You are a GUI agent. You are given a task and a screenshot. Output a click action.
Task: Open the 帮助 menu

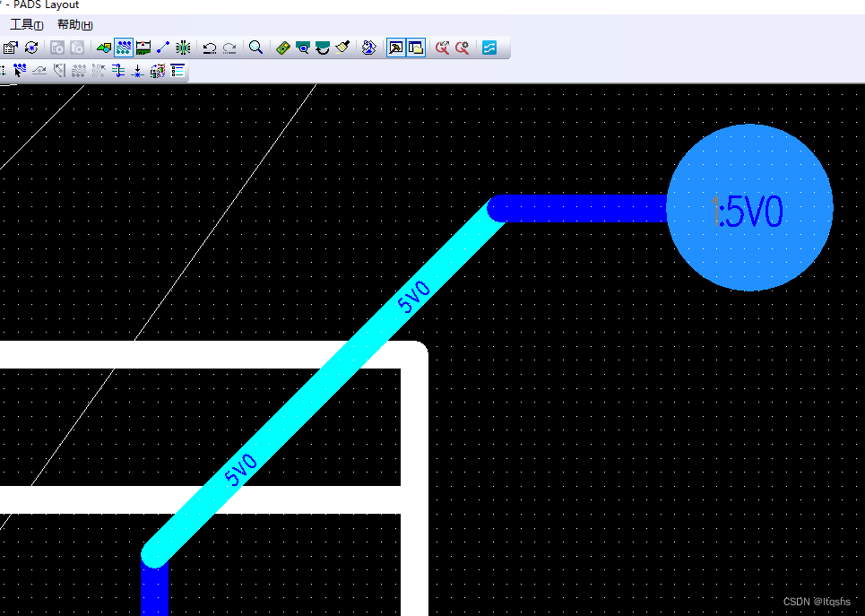coord(72,24)
